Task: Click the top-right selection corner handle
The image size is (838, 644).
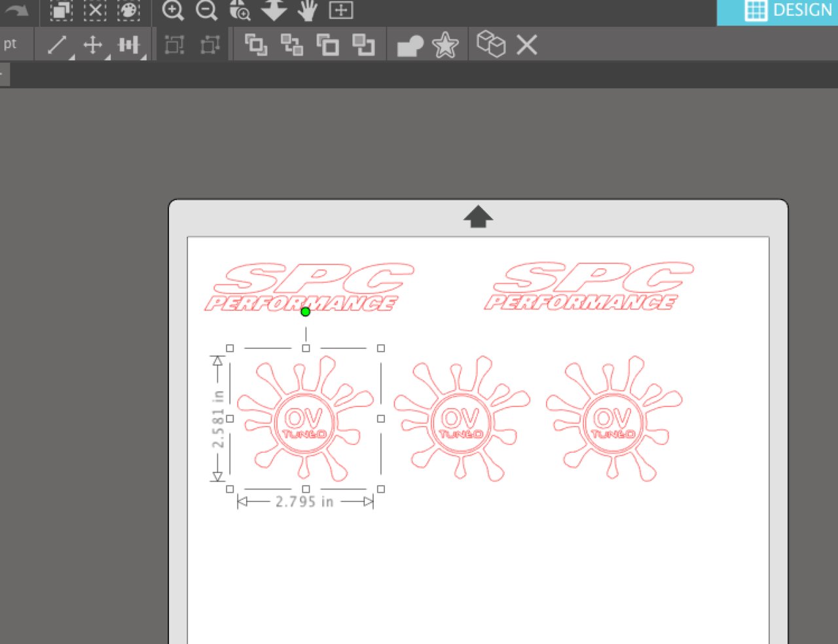Action: click(x=381, y=348)
